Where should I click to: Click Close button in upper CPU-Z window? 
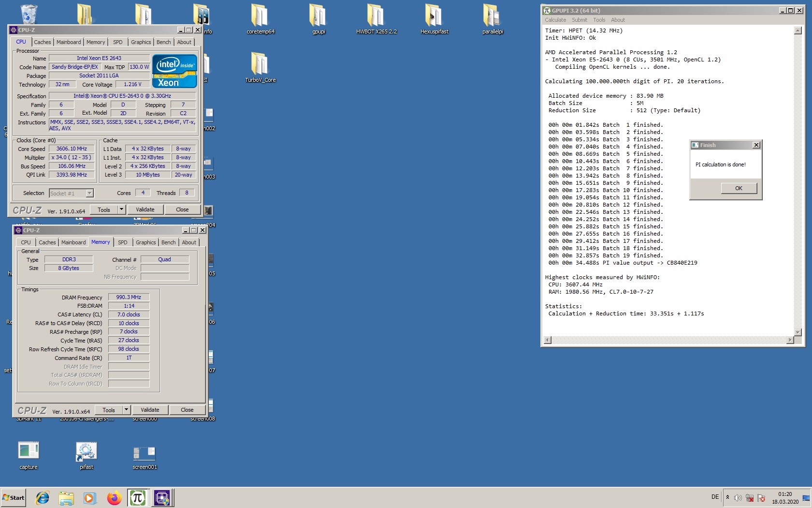point(182,209)
